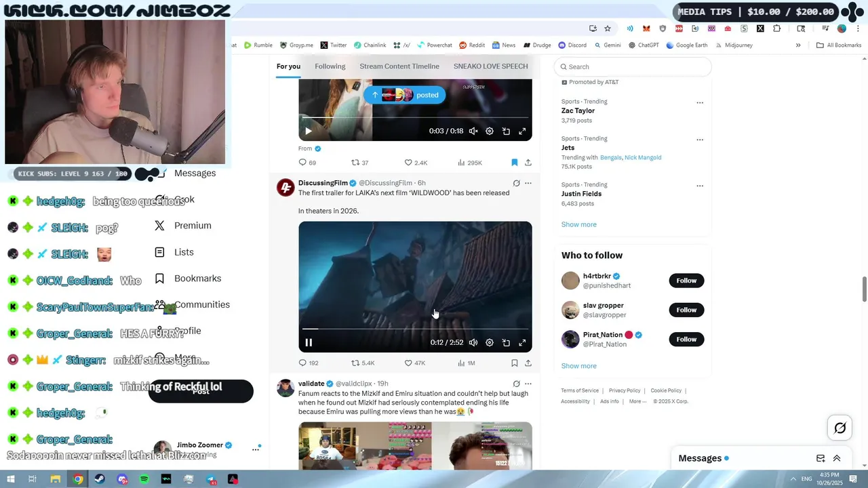The image size is (868, 488).
Task: Open more options on DiscussingFilm post
Action: (528, 183)
